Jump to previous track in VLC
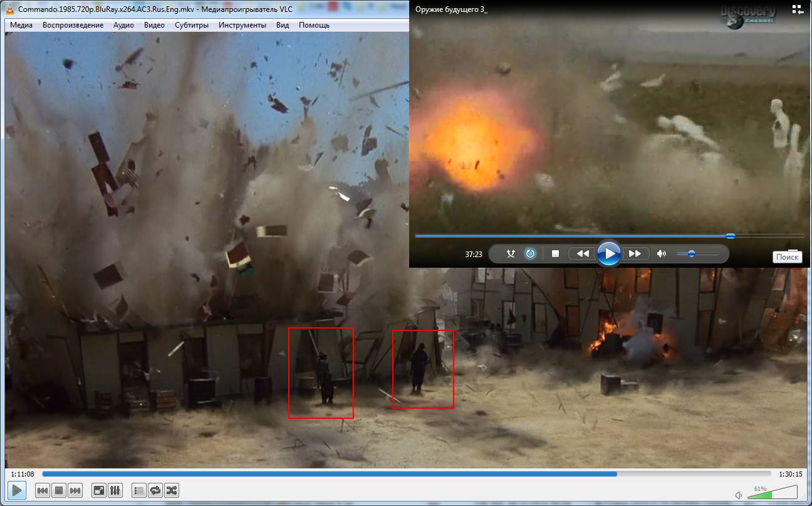 (43, 490)
